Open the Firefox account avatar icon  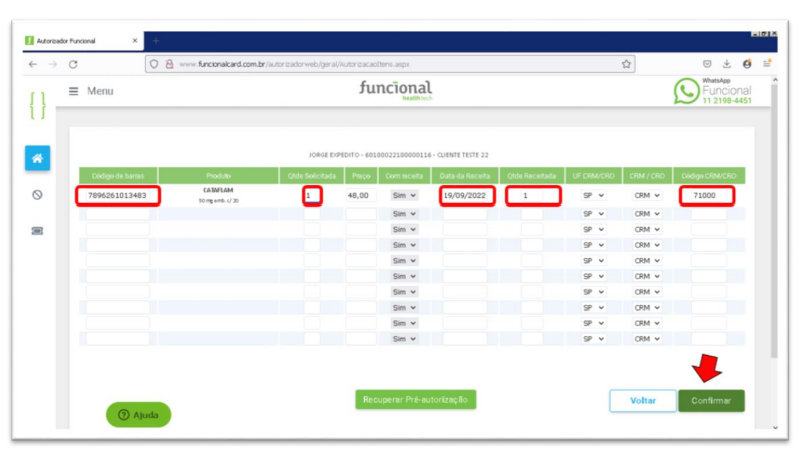(747, 64)
